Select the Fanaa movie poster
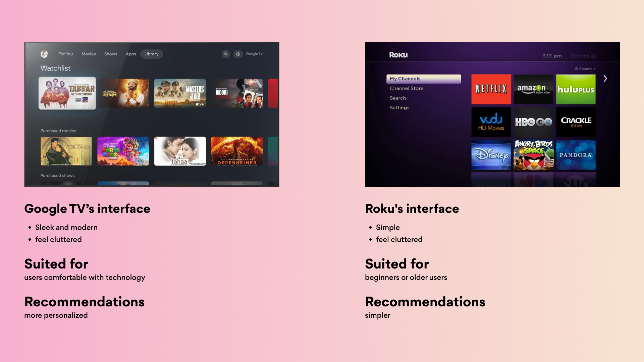Image resolution: width=644 pixels, height=362 pixels. [180, 151]
